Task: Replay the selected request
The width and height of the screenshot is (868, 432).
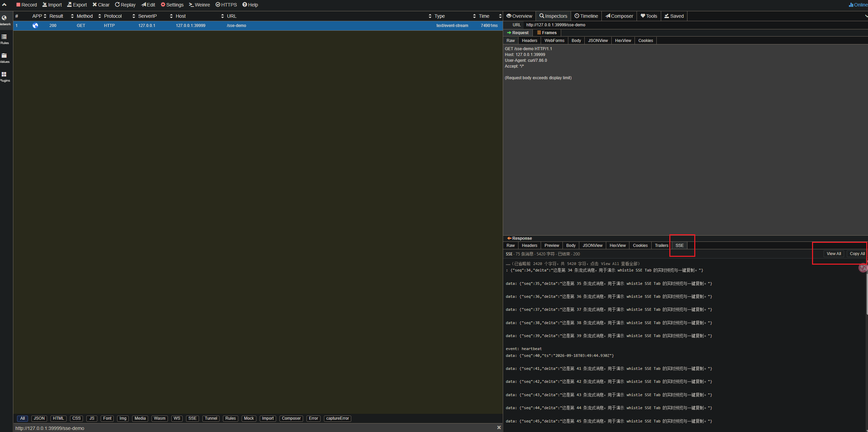Action: tap(125, 5)
